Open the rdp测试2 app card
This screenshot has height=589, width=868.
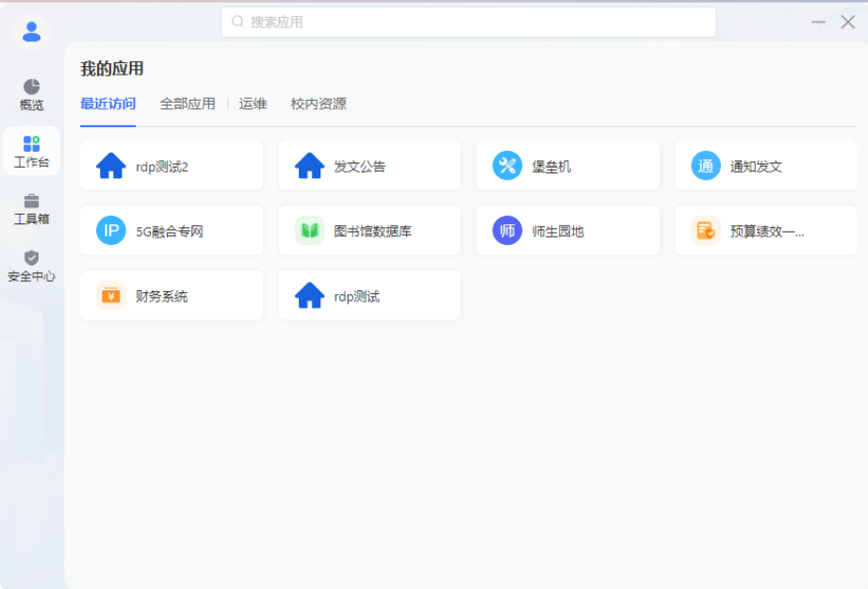(x=172, y=166)
